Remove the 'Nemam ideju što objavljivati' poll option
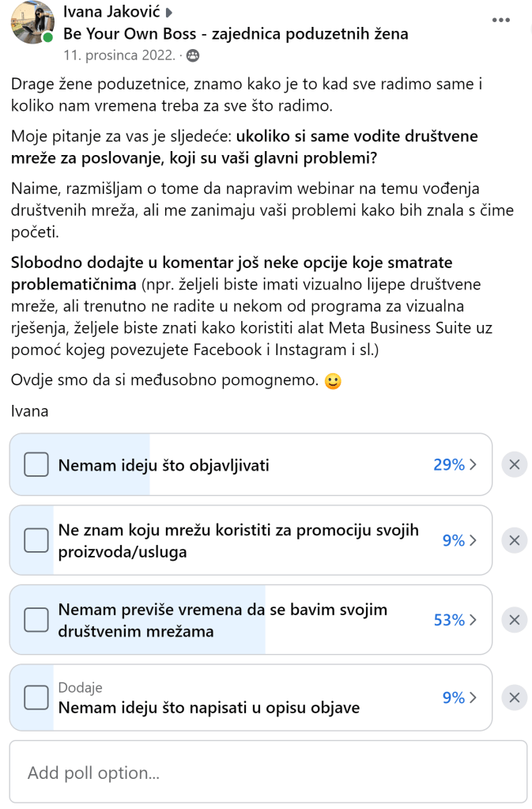532x809 pixels. (514, 465)
